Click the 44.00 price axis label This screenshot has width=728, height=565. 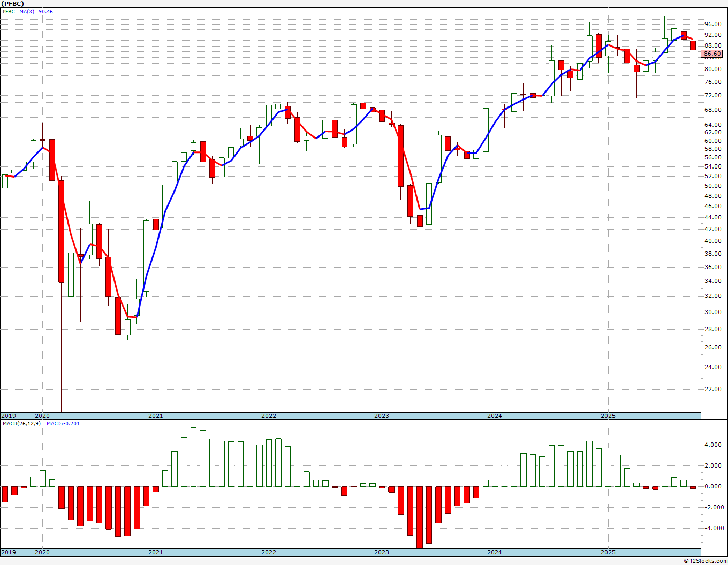[x=713, y=217]
